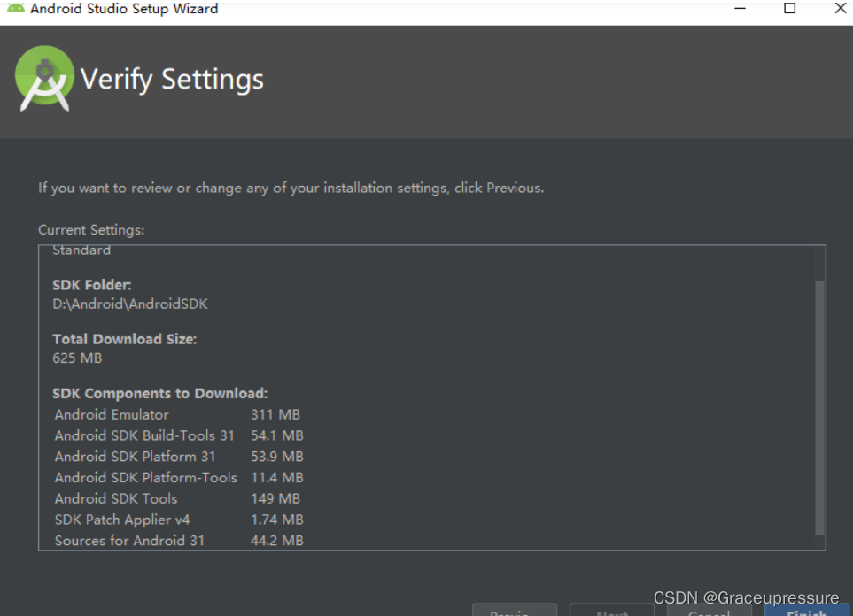Viewport: 853px width, 616px height.
Task: Click the Current Settings label
Action: pyautogui.click(x=91, y=230)
